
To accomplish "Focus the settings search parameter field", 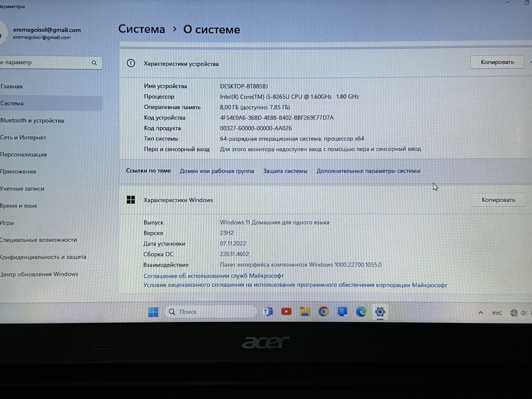I will [x=50, y=63].
